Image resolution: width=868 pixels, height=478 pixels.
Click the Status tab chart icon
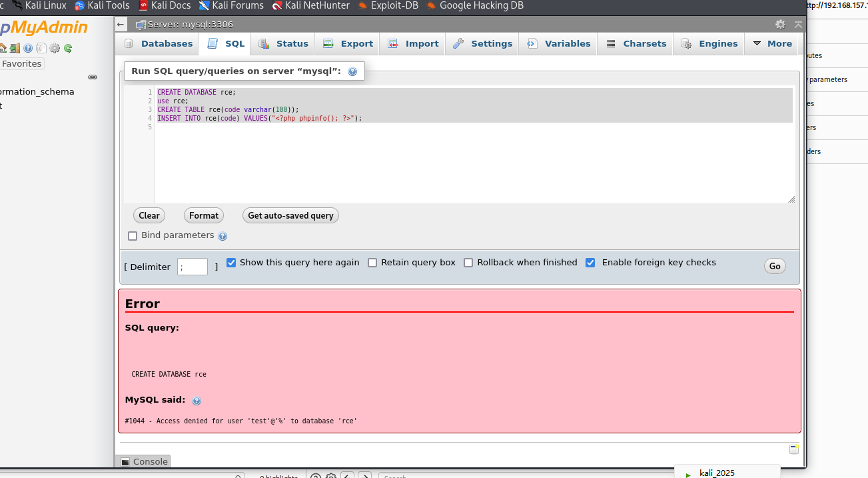264,44
